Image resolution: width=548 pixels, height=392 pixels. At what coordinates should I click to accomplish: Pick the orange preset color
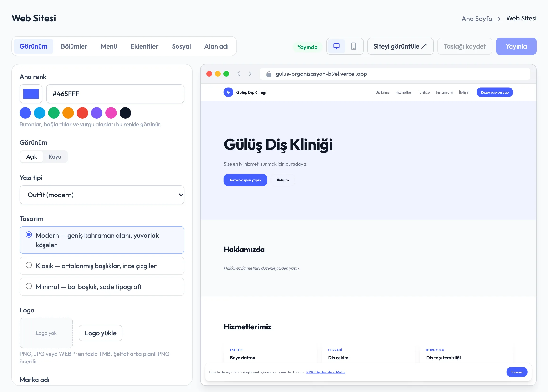tap(68, 113)
